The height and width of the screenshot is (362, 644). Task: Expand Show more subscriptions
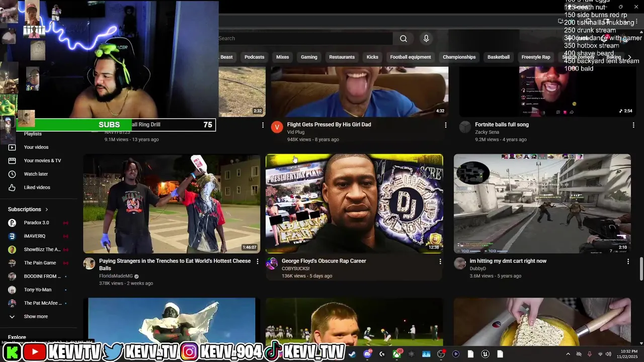pyautogui.click(x=35, y=317)
